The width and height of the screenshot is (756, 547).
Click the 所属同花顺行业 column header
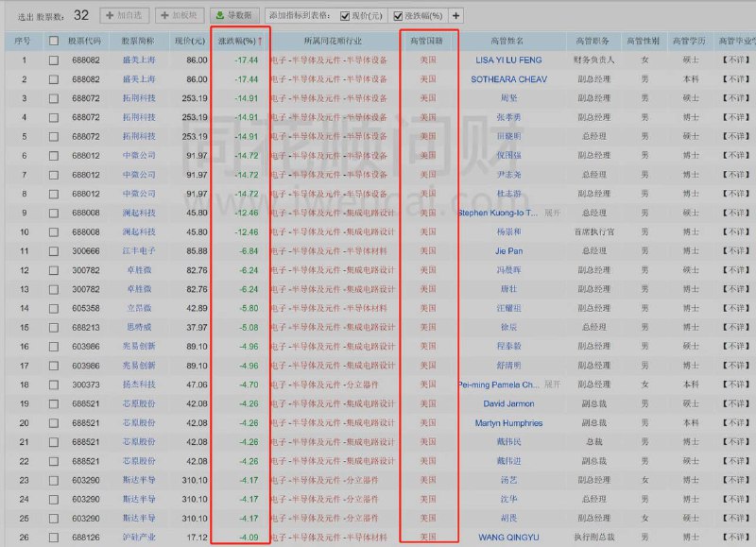[333, 42]
